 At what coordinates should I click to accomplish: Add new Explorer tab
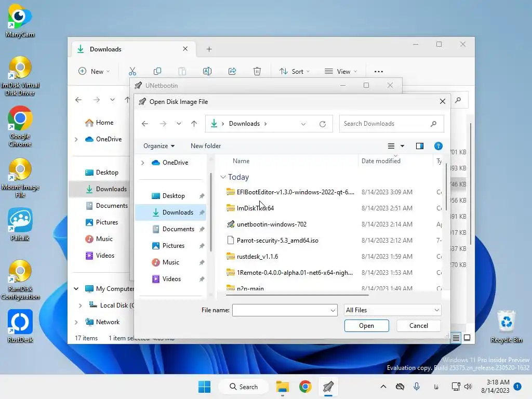(x=209, y=49)
